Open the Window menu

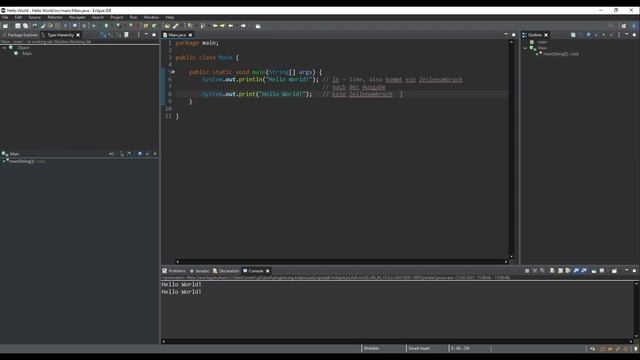point(151,18)
